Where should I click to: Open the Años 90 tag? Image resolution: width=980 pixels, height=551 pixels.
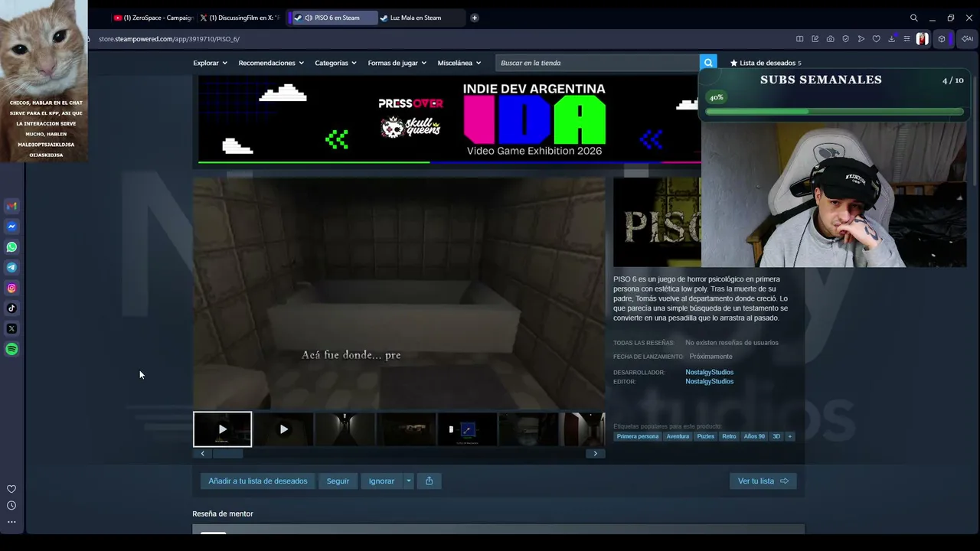coord(754,436)
